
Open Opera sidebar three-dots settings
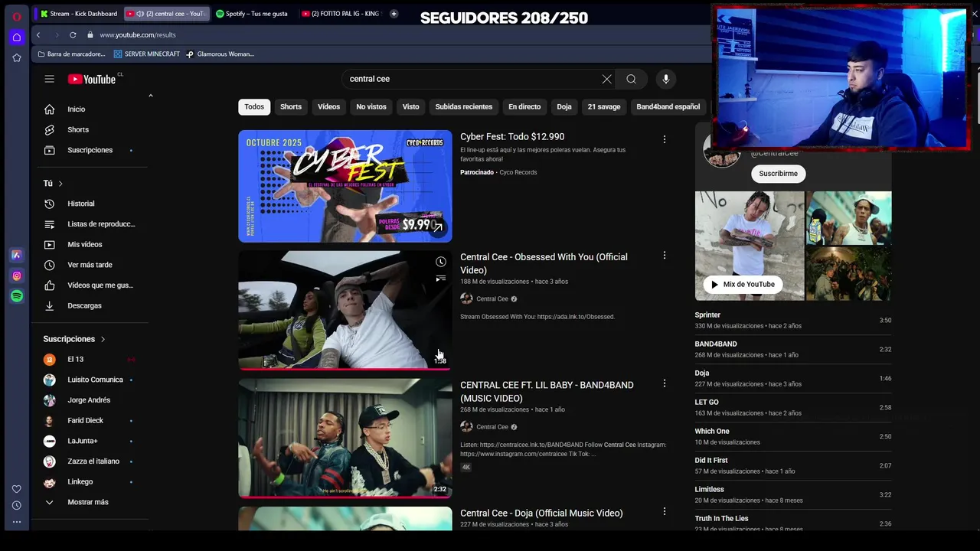coord(16,522)
